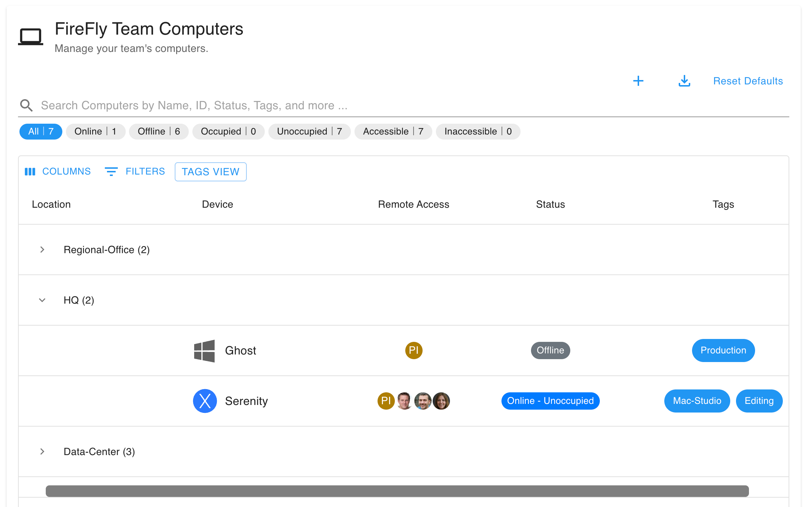The image size is (812, 507).
Task: Click the PI avatar in Serenity row
Action: click(386, 401)
